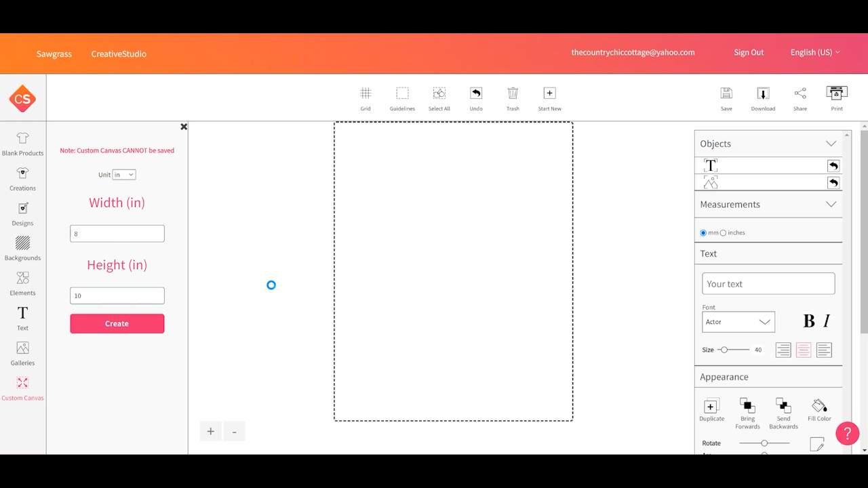Click Bring Forwards icon
Screen dimensions: 868x488
747,413
